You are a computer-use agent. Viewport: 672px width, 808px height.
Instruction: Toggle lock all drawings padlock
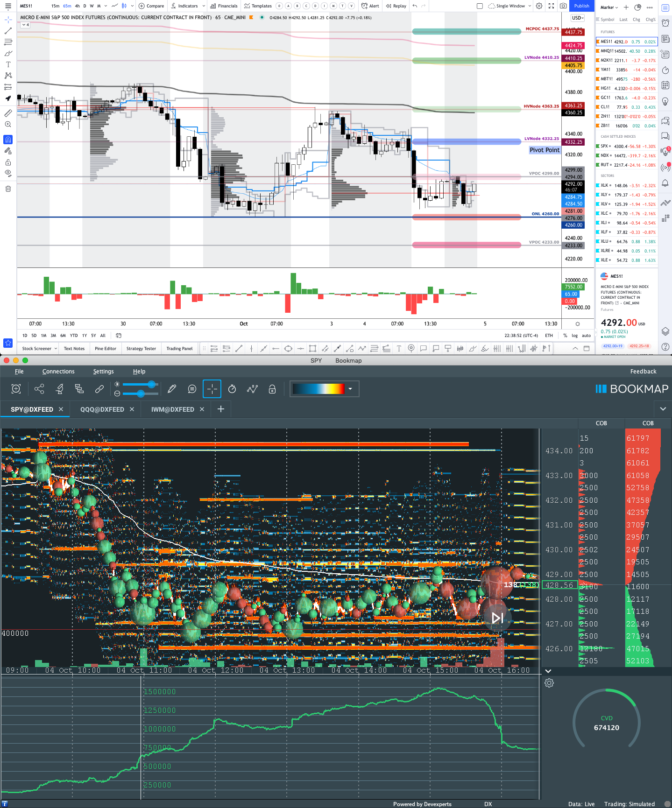click(x=8, y=162)
